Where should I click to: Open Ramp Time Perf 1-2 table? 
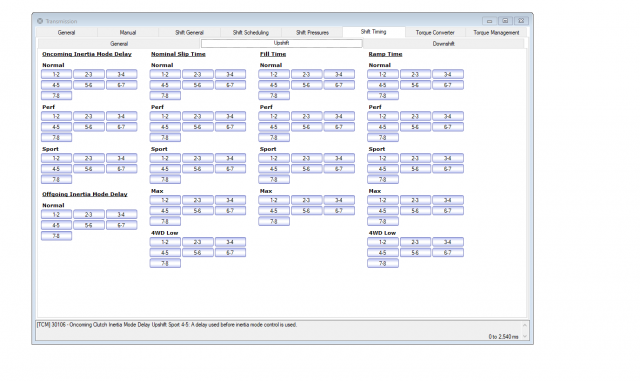[382, 116]
